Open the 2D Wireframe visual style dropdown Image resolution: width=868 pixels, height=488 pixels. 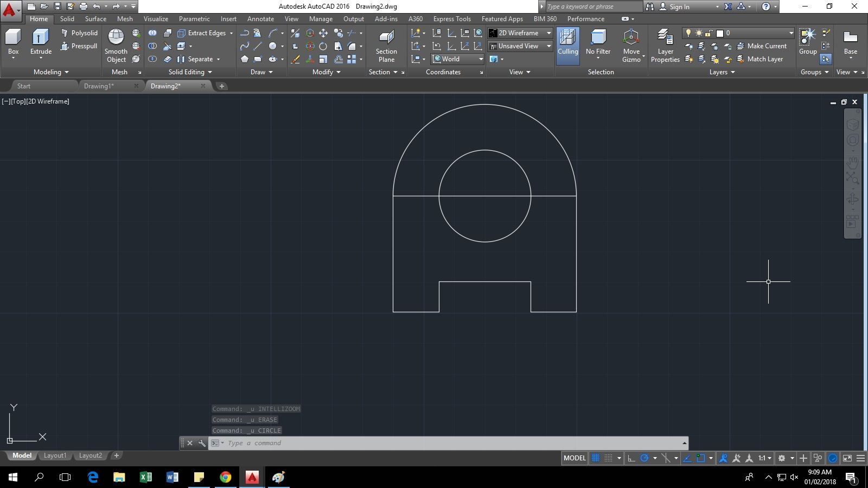pos(520,33)
